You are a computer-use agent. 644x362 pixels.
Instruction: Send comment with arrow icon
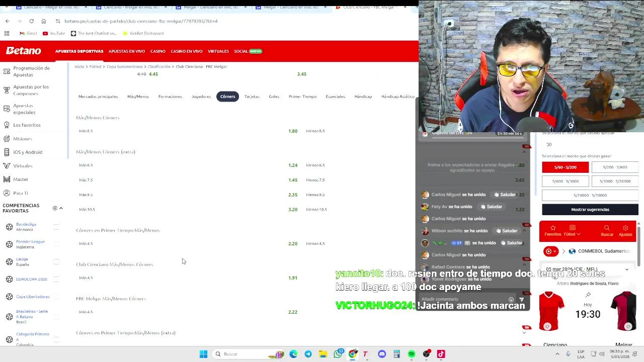pyautogui.click(x=521, y=300)
